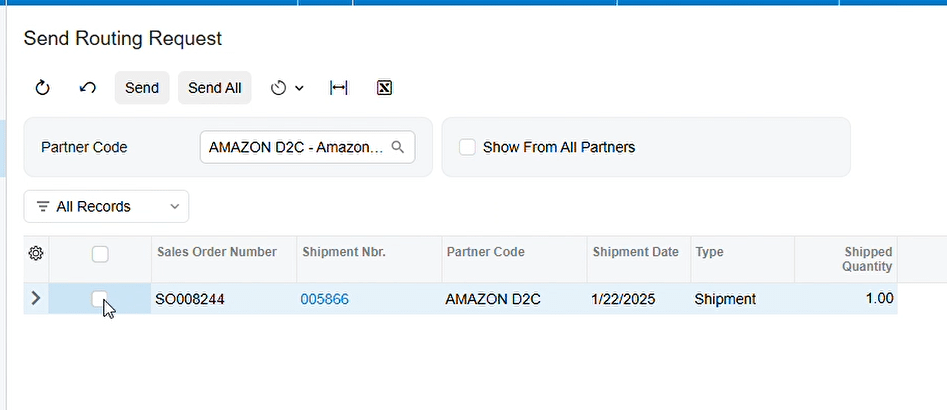Click the refresh icon in the toolbar
The image size is (947, 410).
click(42, 88)
